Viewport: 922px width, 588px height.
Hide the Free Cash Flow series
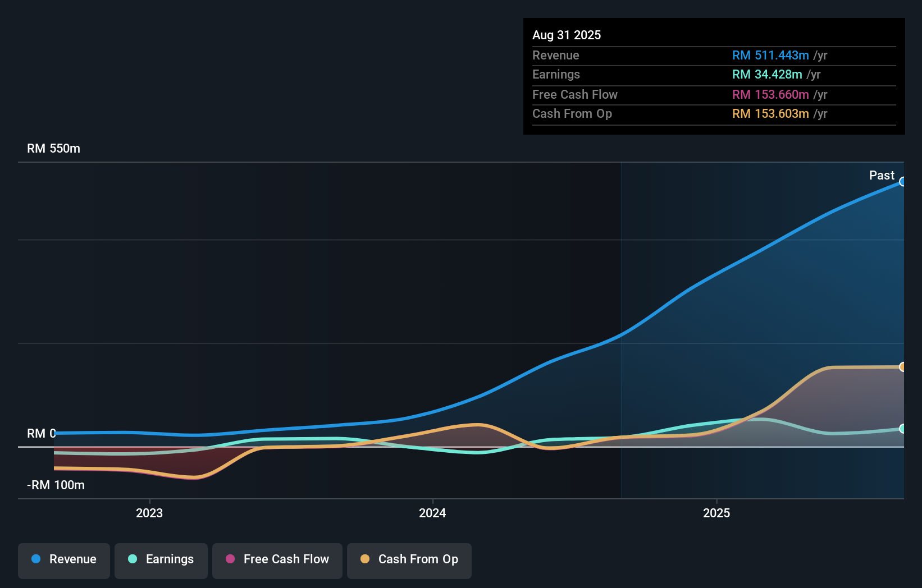(x=277, y=559)
